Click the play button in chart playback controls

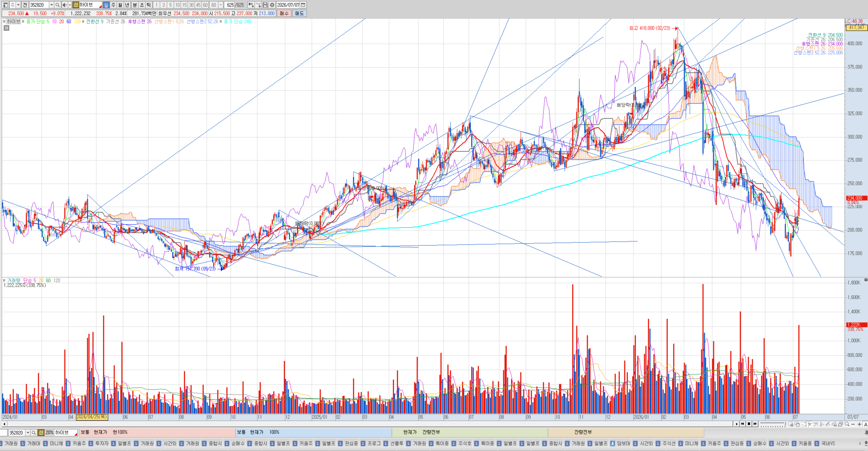737,424
